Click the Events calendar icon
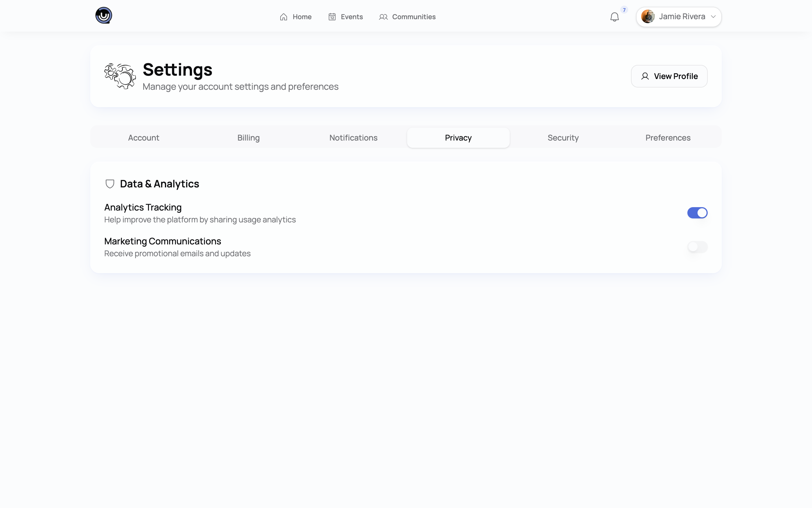Image resolution: width=812 pixels, height=508 pixels. tap(332, 17)
